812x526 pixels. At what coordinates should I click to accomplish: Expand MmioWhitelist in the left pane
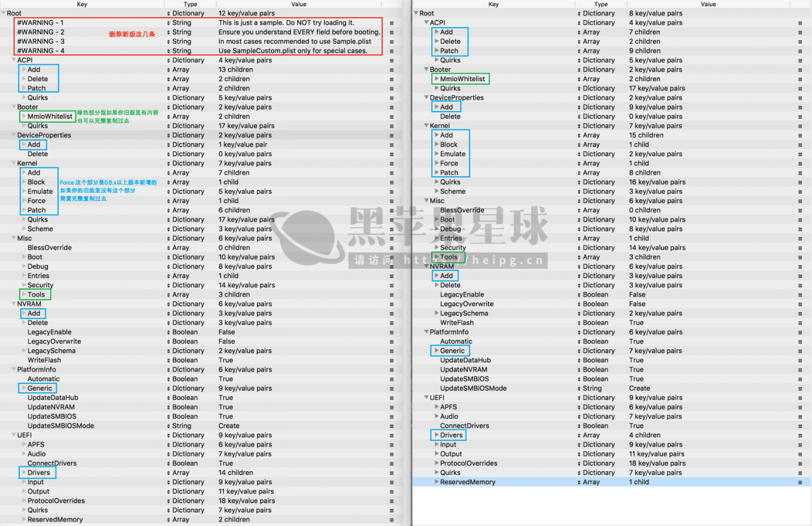click(24, 116)
